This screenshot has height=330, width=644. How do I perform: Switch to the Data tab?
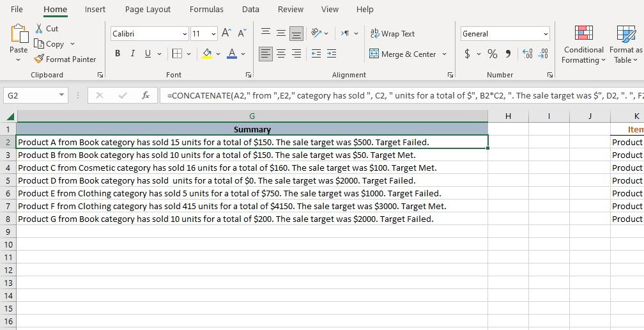[x=250, y=9]
